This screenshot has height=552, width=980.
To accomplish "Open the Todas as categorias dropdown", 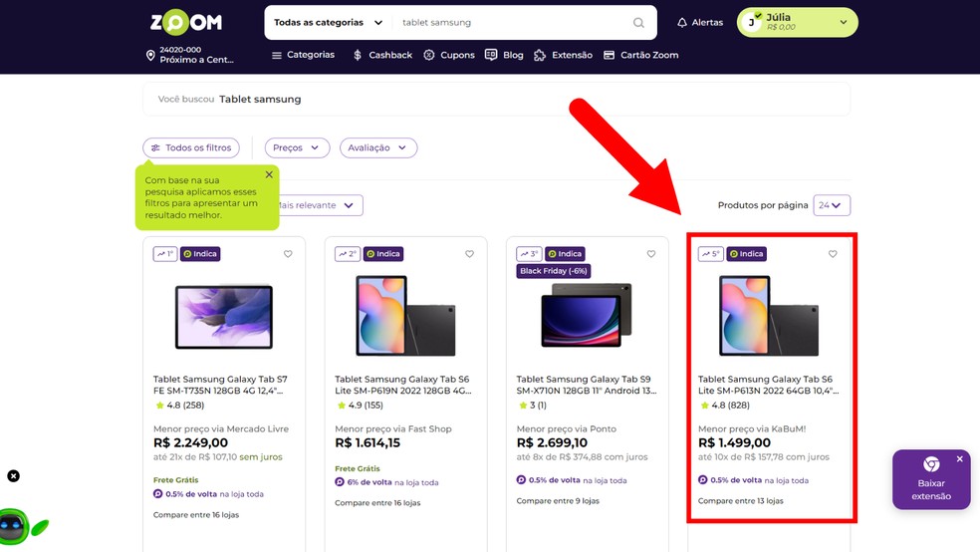I will [328, 23].
